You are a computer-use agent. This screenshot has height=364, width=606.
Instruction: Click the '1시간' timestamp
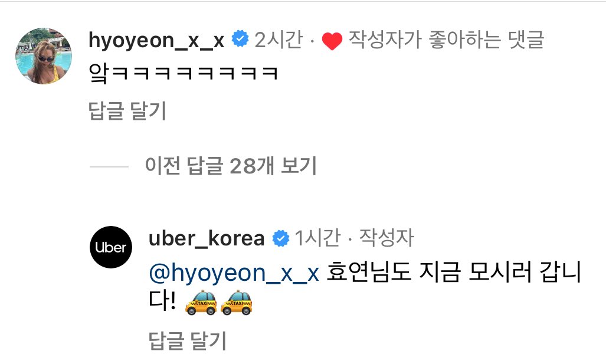(x=317, y=238)
